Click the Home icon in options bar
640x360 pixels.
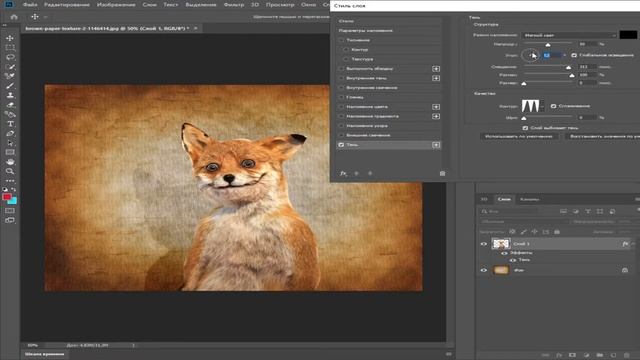[x=14, y=17]
